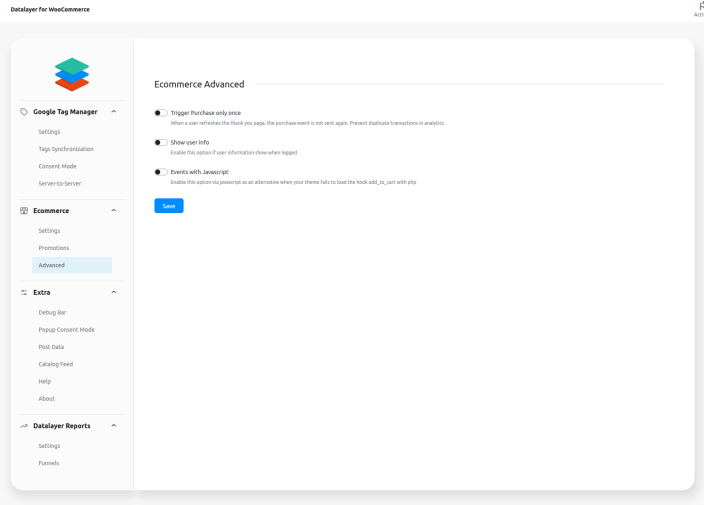Click the Datalayer for WooCommerce title
Viewport: 704px width, 505px height.
(50, 9)
